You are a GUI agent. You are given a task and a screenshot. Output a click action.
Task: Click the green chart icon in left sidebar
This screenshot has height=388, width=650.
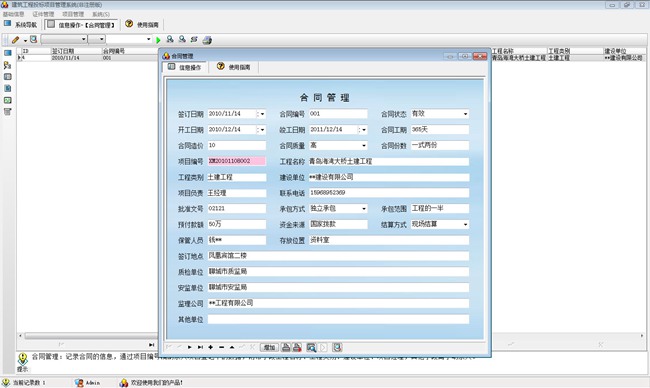click(7, 100)
